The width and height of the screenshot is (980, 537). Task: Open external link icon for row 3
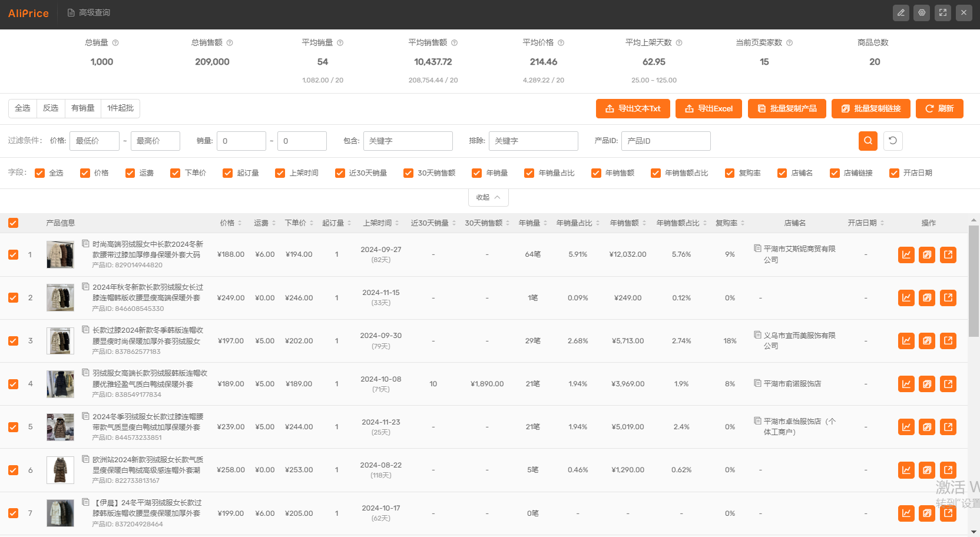coord(948,341)
